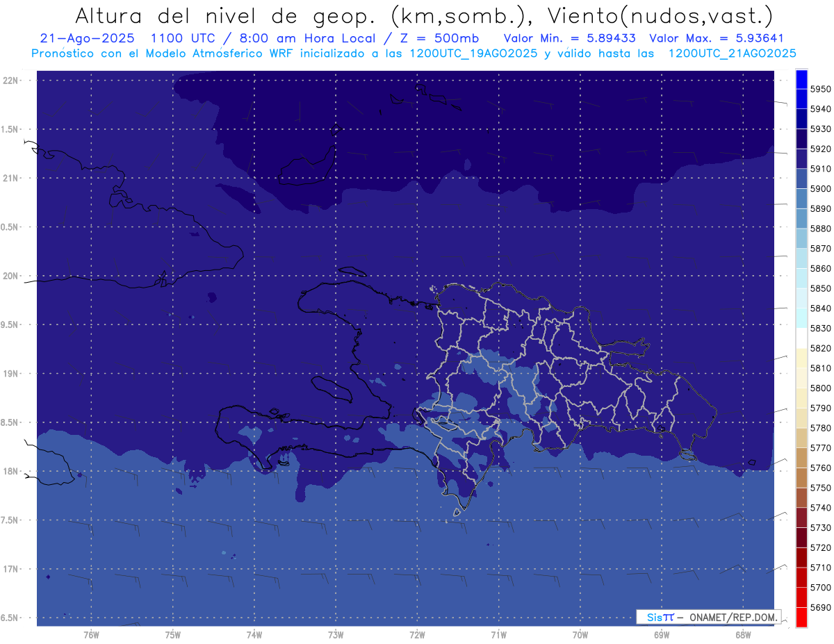Click the 5840 color bar label
The image size is (834, 644).
pyautogui.click(x=821, y=308)
